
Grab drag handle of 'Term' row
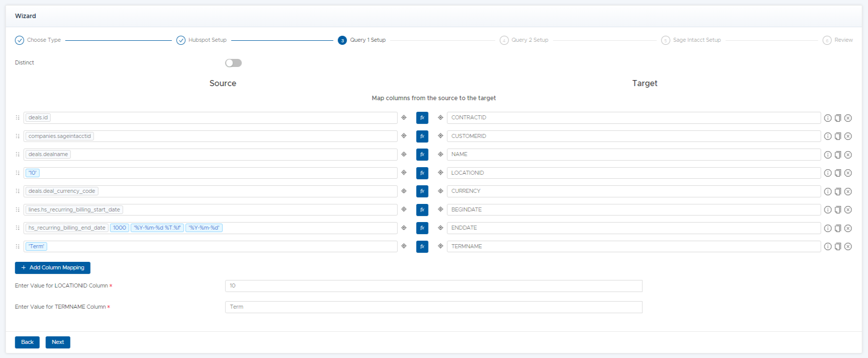18,246
